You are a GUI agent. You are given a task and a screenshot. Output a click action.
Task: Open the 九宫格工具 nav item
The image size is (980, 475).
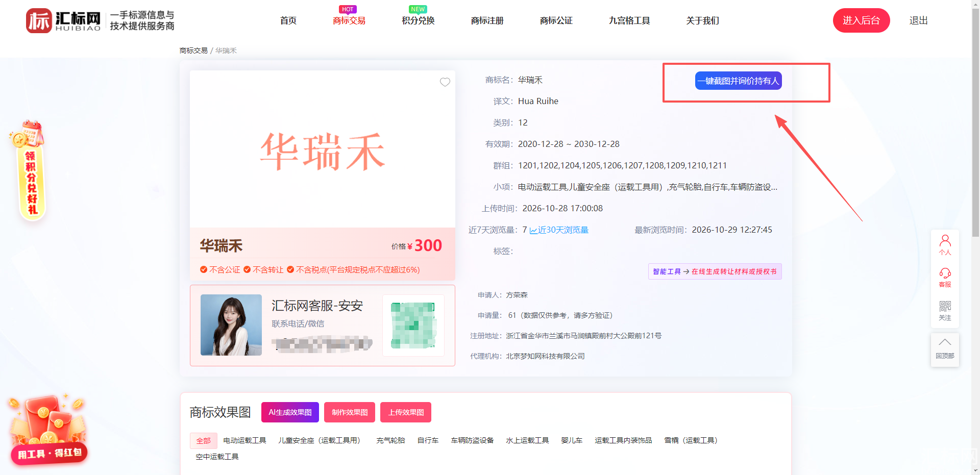[x=629, y=20]
